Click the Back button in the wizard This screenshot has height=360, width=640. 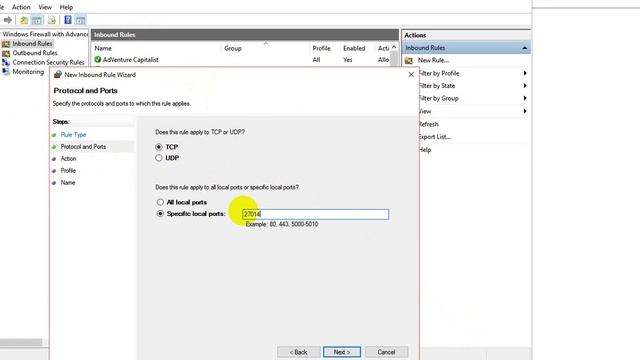tap(298, 352)
